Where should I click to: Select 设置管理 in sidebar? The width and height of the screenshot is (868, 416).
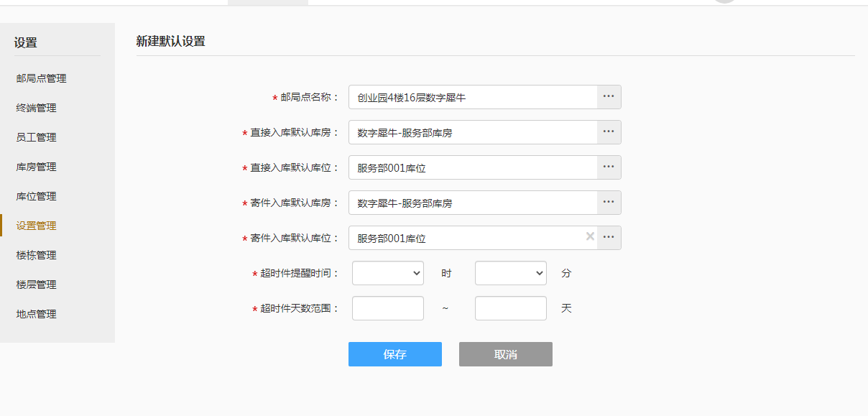pos(36,226)
